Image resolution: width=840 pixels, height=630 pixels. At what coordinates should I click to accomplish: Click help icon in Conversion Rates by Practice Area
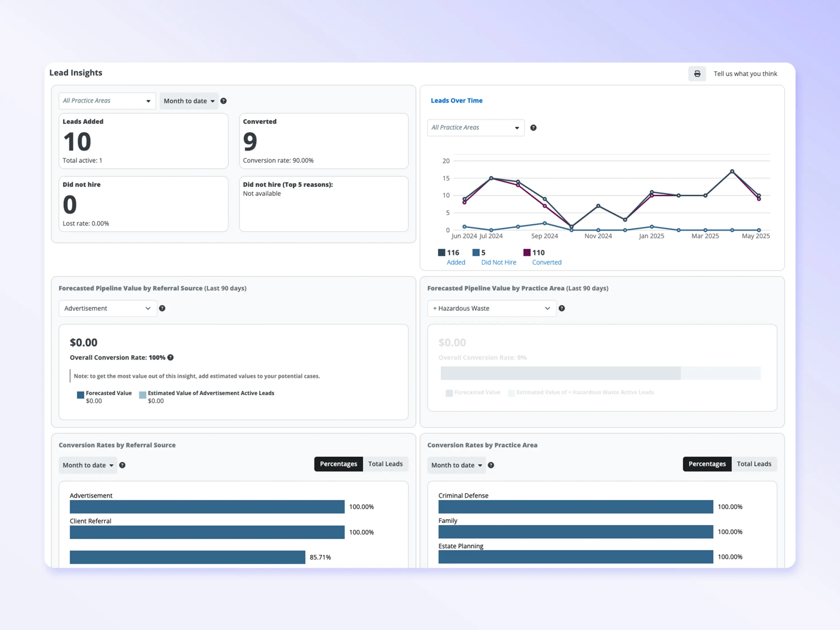pos(491,465)
